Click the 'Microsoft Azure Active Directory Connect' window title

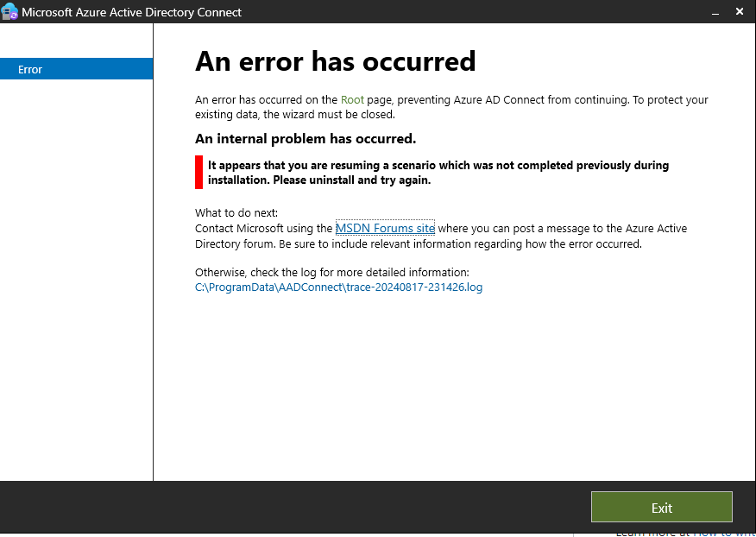(132, 12)
